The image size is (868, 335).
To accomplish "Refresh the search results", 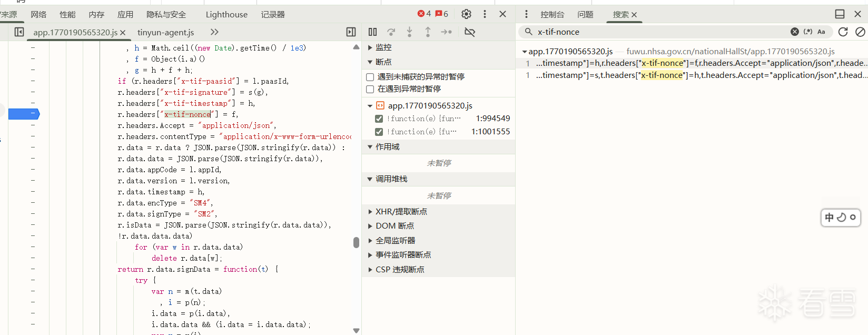I will coord(843,32).
